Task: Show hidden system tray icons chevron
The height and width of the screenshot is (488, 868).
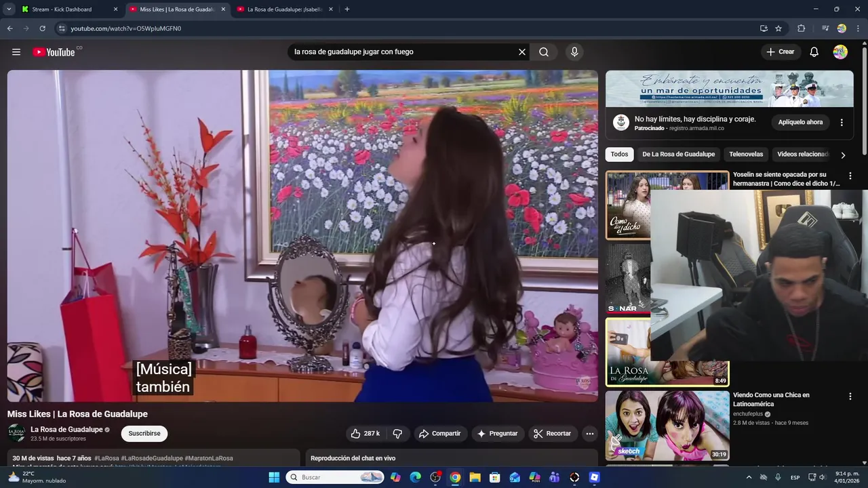Action: (749, 477)
